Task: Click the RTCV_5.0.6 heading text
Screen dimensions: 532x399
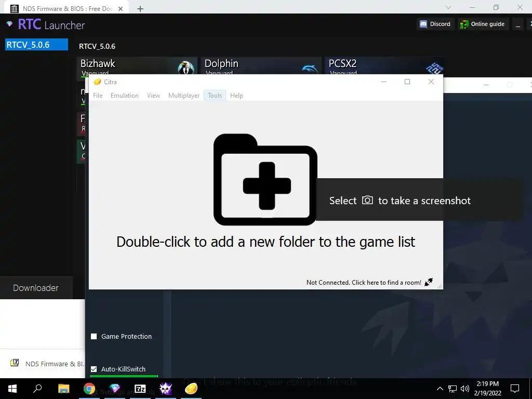Action: (x=97, y=46)
